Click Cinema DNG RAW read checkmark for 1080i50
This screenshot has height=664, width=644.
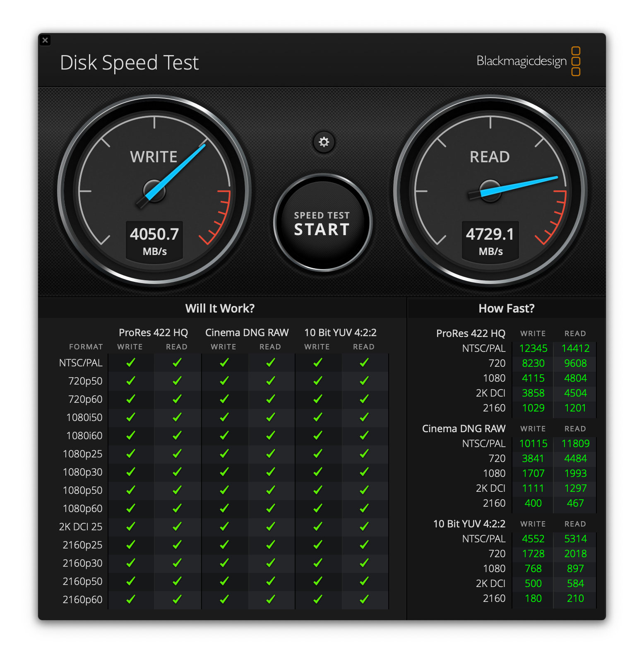(271, 417)
